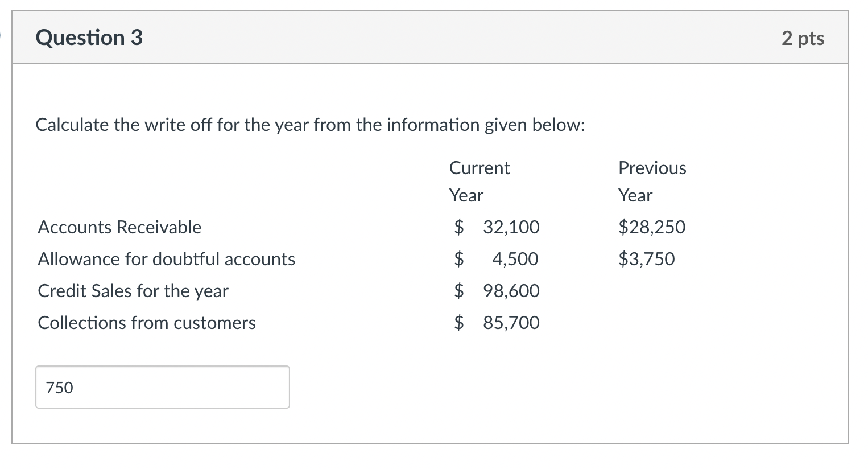
Task: Click the write off instruction sentence
Action: tap(309, 125)
